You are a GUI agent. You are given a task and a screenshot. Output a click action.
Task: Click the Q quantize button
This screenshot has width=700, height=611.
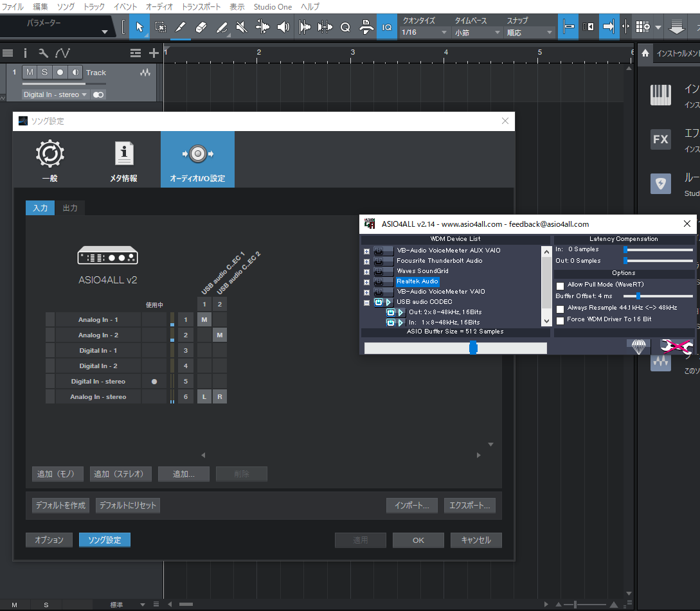tap(345, 27)
